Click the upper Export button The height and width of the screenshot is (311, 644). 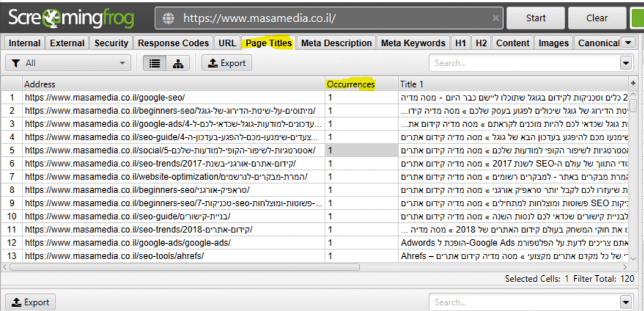coord(226,63)
